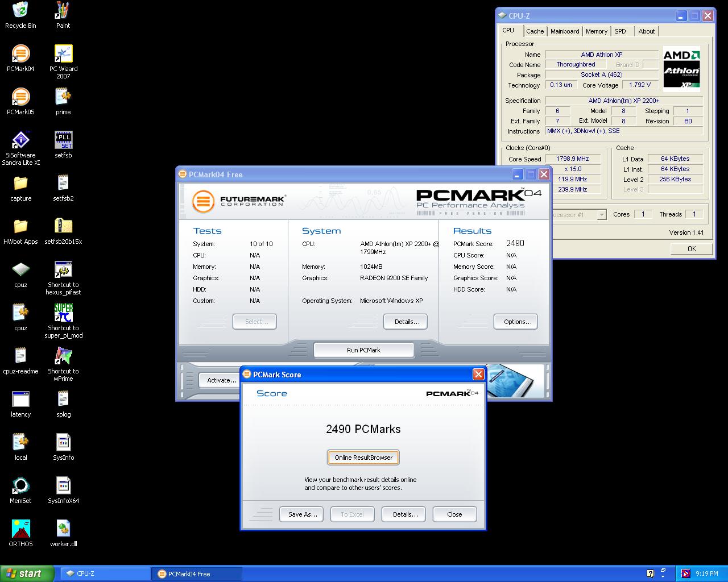Open the hexus_pifast shortcut icon
The height and width of the screenshot is (582, 728).
(63, 278)
